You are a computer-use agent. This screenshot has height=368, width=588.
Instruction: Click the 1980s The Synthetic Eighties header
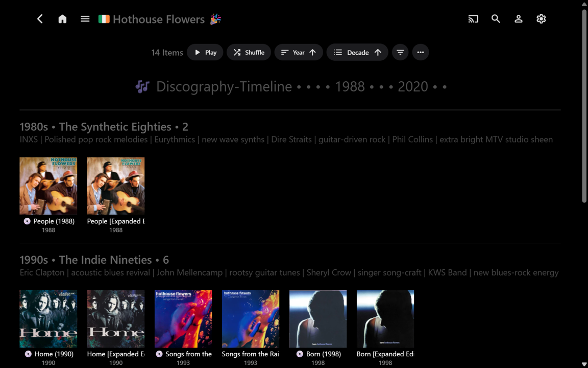coord(104,127)
